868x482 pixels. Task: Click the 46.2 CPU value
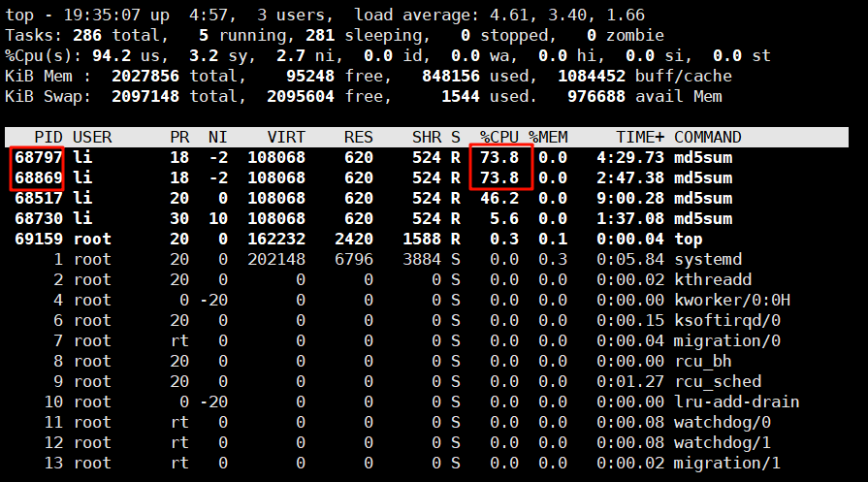[x=499, y=198]
